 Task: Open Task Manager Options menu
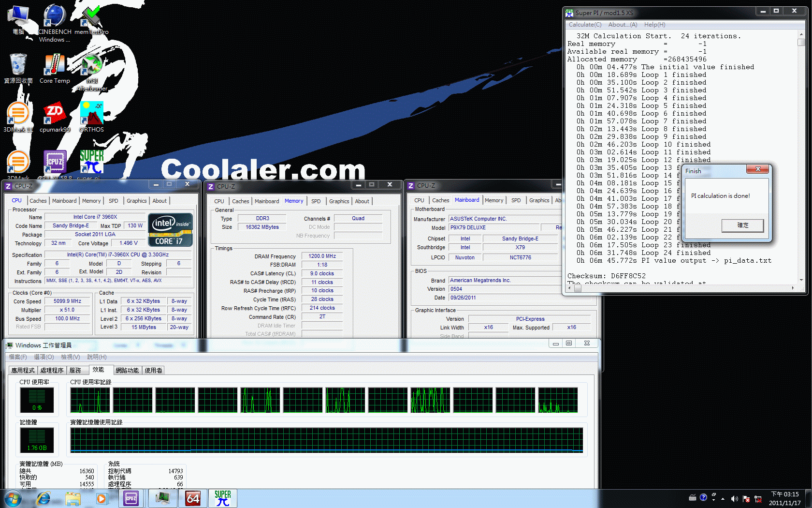coord(44,357)
